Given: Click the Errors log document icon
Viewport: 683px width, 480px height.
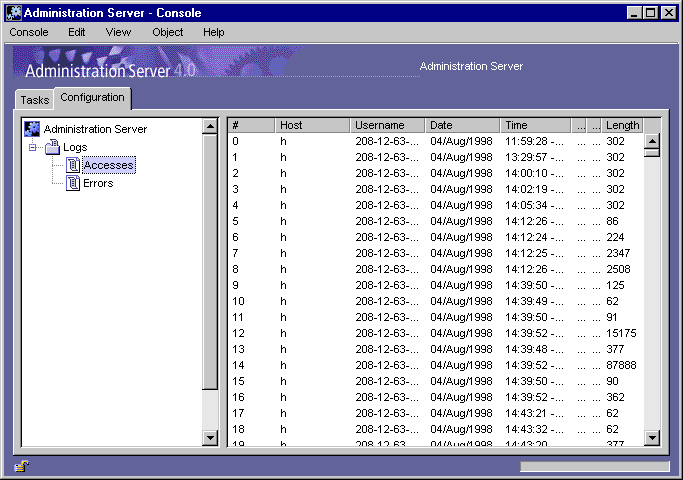Looking at the screenshot, I should [x=73, y=183].
